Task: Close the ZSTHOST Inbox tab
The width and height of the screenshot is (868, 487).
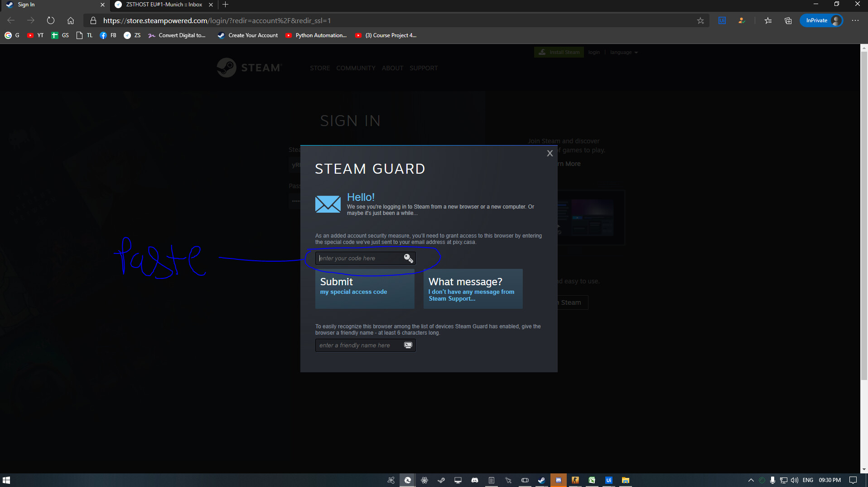Action: pyautogui.click(x=211, y=5)
